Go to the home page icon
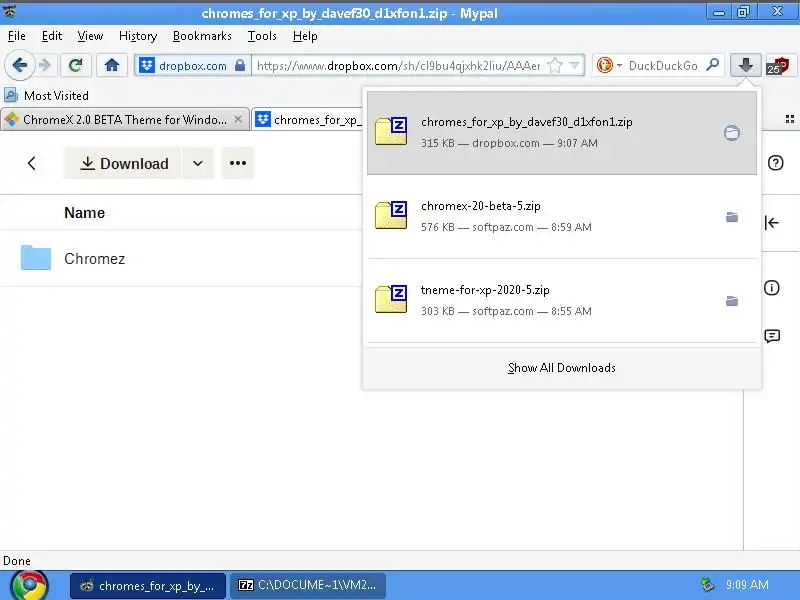Image resolution: width=800 pixels, height=600 pixels. pyautogui.click(x=112, y=65)
